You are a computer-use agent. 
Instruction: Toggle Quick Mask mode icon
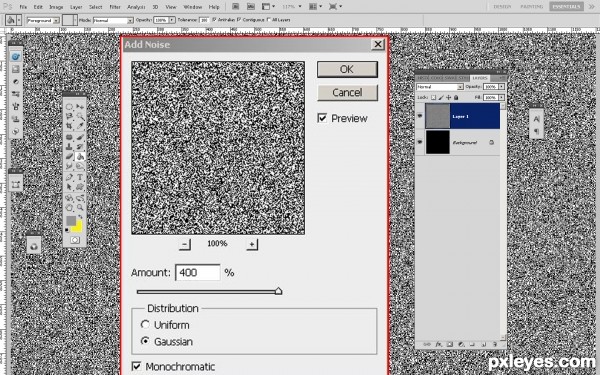pyautogui.click(x=75, y=240)
